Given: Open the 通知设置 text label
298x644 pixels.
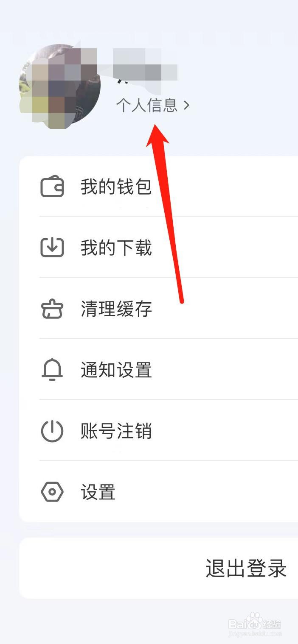Looking at the screenshot, I should pyautogui.click(x=116, y=370).
